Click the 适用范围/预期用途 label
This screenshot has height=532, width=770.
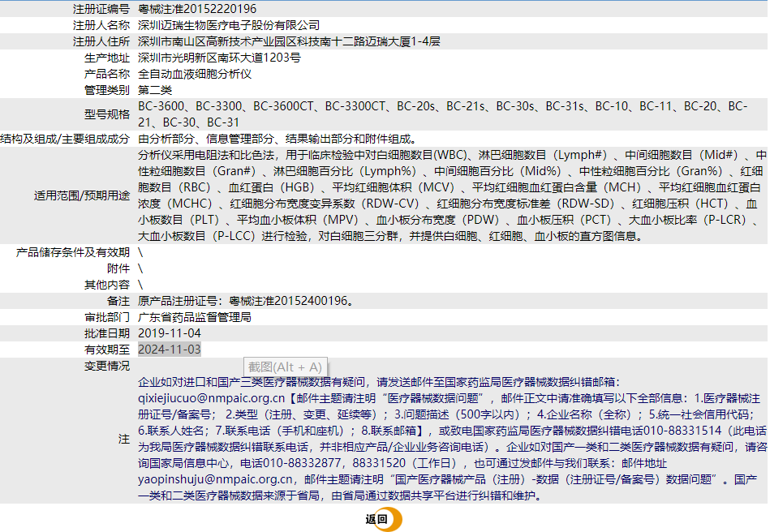pos(82,195)
